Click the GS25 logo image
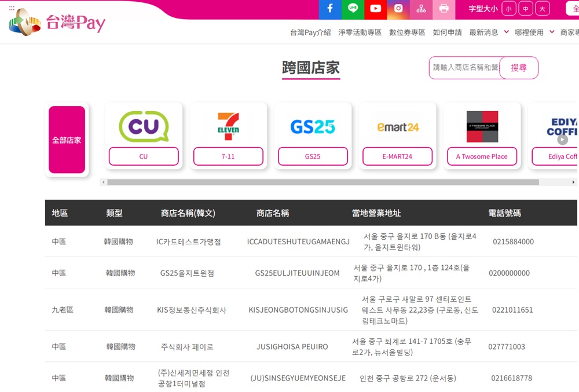Screen dimensions: 579x392 coord(313,127)
